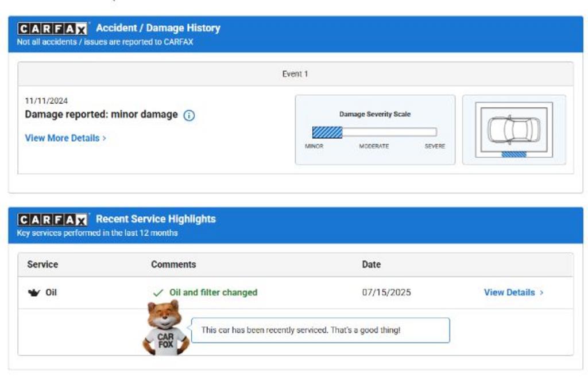588x378 pixels.
Task: Open the info icon beside minor damage
Action: (x=189, y=115)
